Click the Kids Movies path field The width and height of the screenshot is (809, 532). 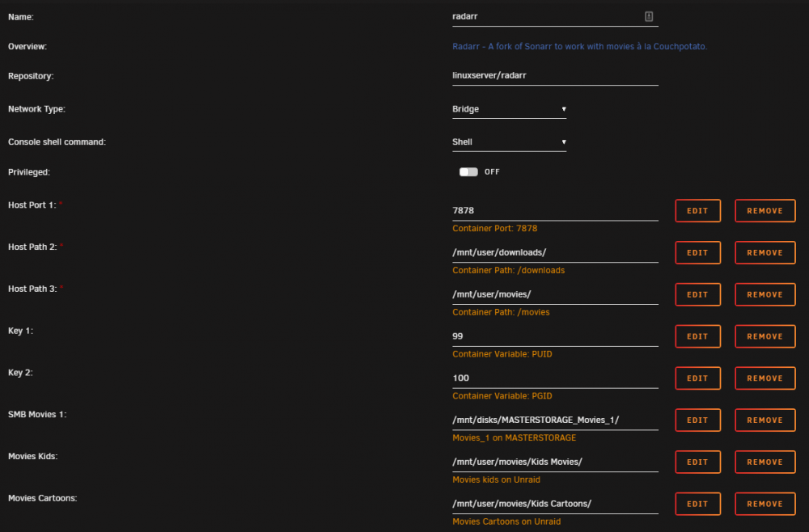point(555,462)
